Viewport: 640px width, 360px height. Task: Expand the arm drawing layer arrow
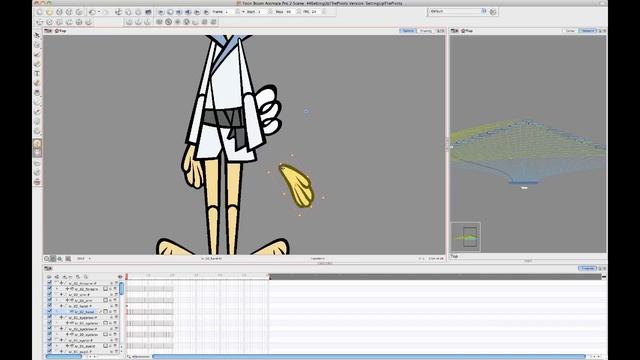click(57, 300)
